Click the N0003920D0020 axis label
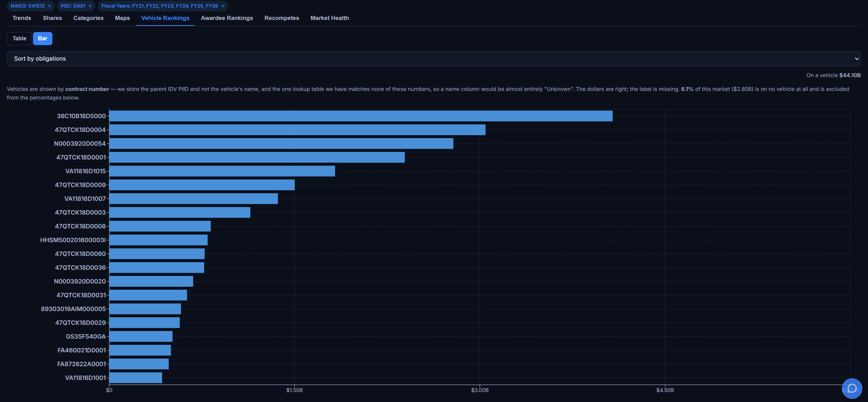Image resolution: width=868 pixels, height=402 pixels. 80,281
